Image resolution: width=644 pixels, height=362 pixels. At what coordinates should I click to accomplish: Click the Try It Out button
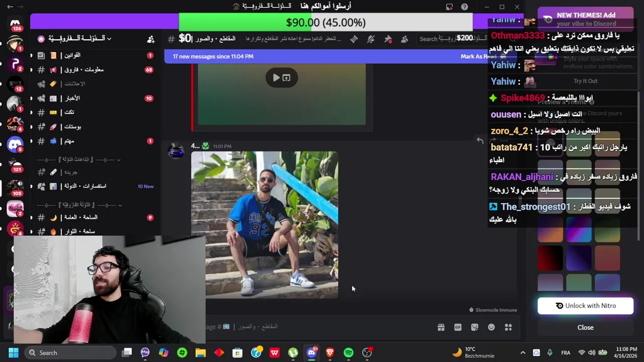[x=586, y=81]
